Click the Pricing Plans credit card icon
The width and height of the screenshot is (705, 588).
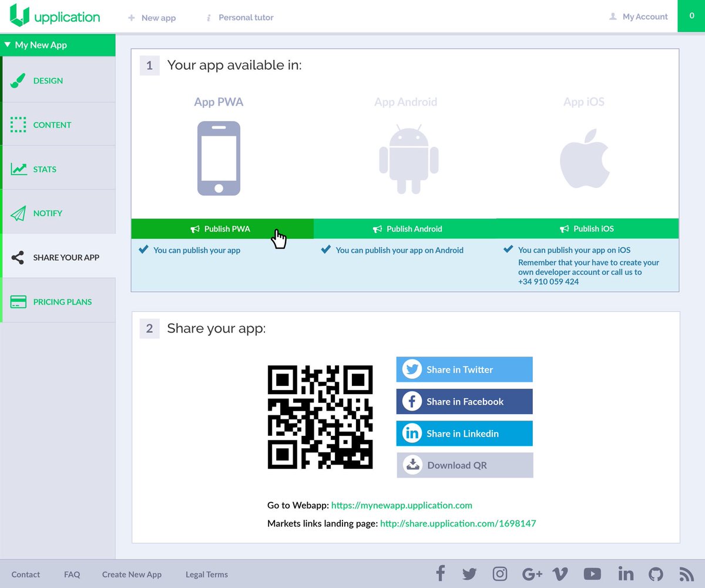point(18,302)
